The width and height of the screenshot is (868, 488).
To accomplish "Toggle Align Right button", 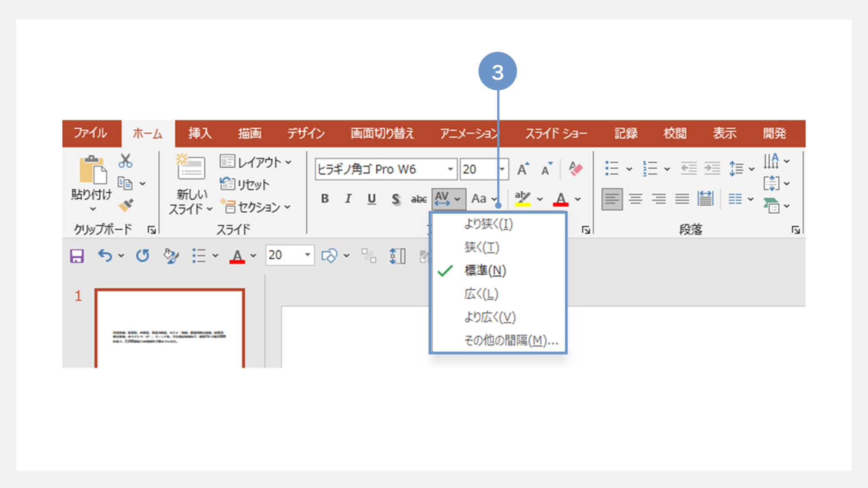I will [659, 199].
